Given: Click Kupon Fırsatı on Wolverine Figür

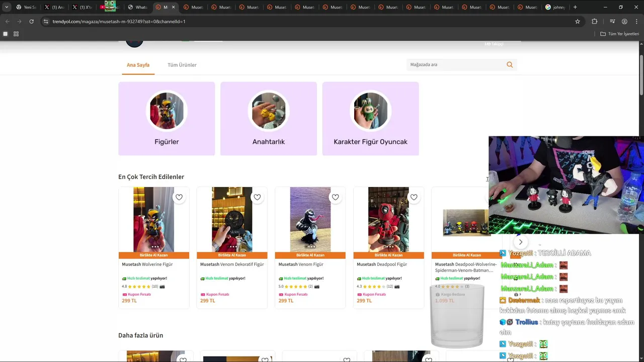Looking at the screenshot, I should [x=136, y=295].
